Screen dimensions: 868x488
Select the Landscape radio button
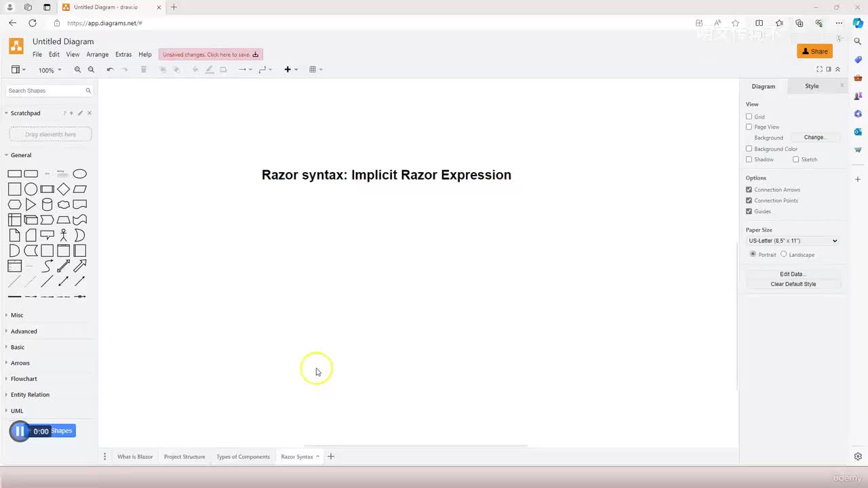[784, 254]
